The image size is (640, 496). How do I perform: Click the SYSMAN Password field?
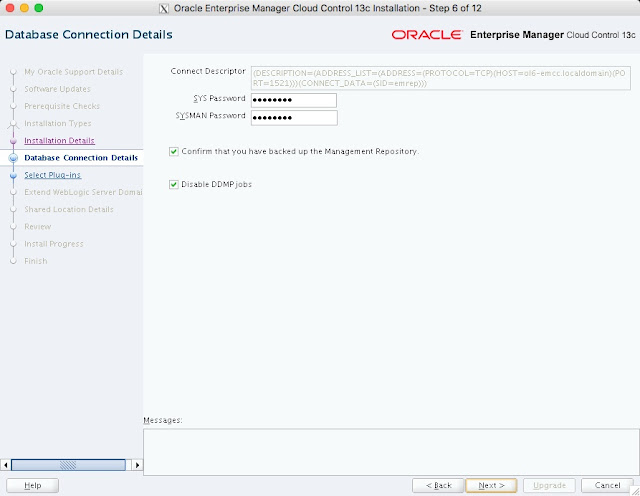tap(294, 118)
